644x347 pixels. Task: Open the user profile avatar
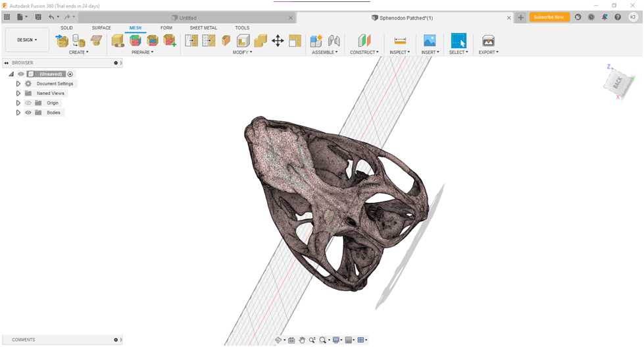point(633,17)
